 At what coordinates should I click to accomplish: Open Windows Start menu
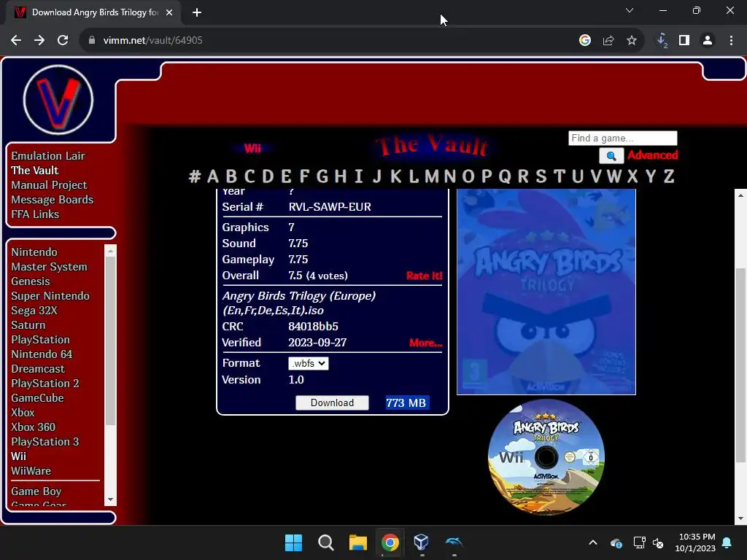point(293,542)
